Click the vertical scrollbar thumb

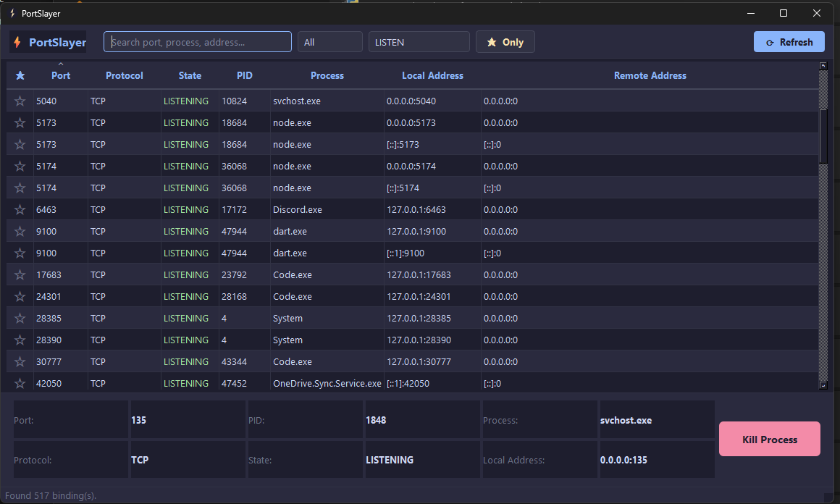[x=823, y=136]
